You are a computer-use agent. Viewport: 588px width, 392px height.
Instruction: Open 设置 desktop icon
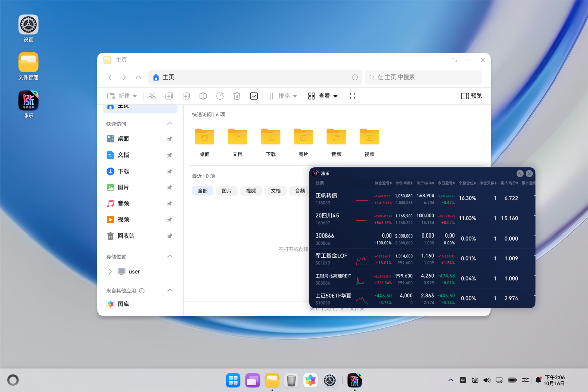click(28, 29)
